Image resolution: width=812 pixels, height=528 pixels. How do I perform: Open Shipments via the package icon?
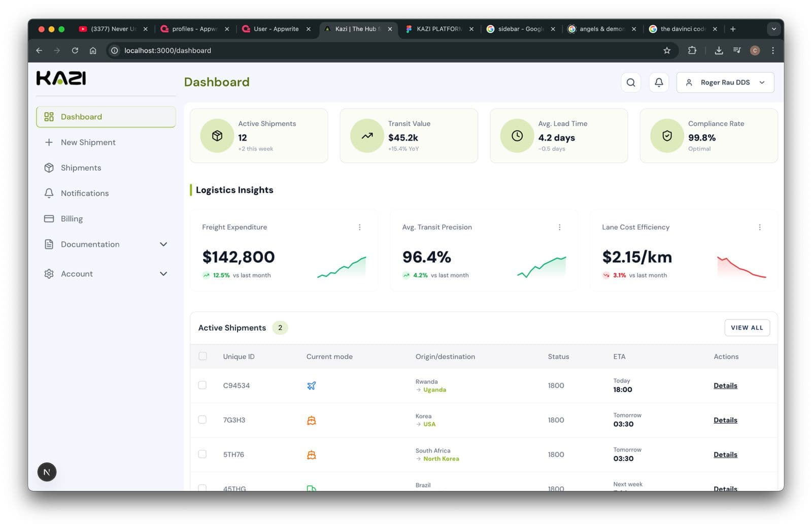(49, 168)
